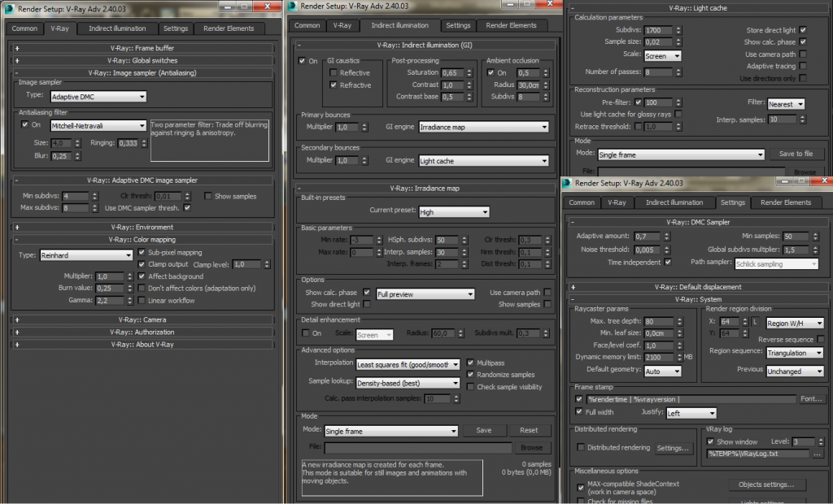Enable Use light cache for glossy rays
Image resolution: width=833 pixels, height=504 pixels.
tap(678, 114)
